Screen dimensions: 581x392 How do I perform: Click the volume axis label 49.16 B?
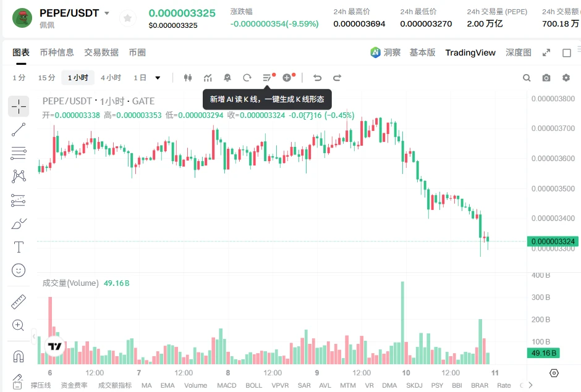click(543, 352)
